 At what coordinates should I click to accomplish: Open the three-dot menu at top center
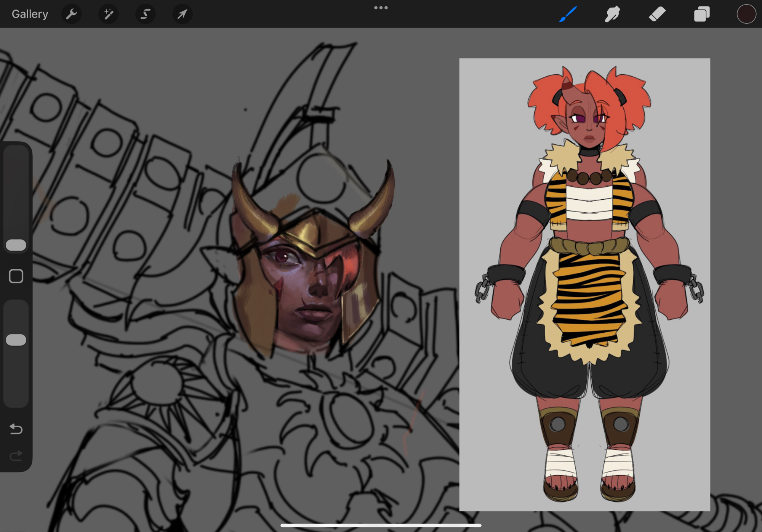(x=381, y=8)
